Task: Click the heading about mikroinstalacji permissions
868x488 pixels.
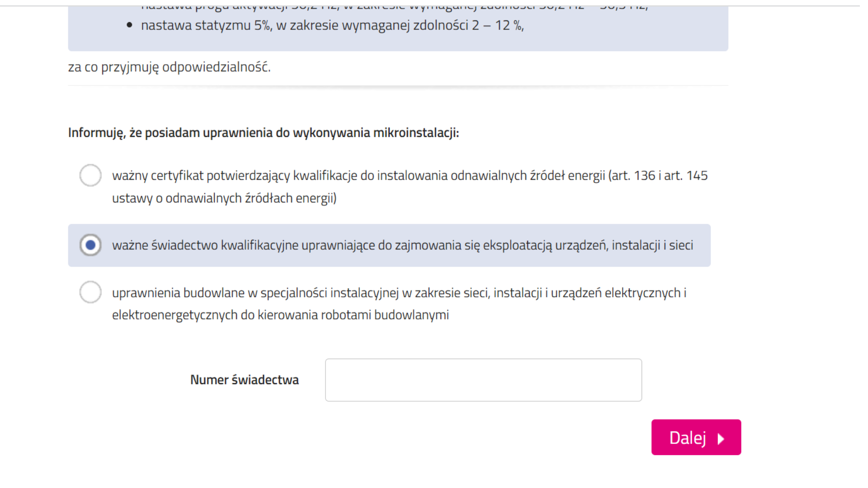Action: pos(264,133)
